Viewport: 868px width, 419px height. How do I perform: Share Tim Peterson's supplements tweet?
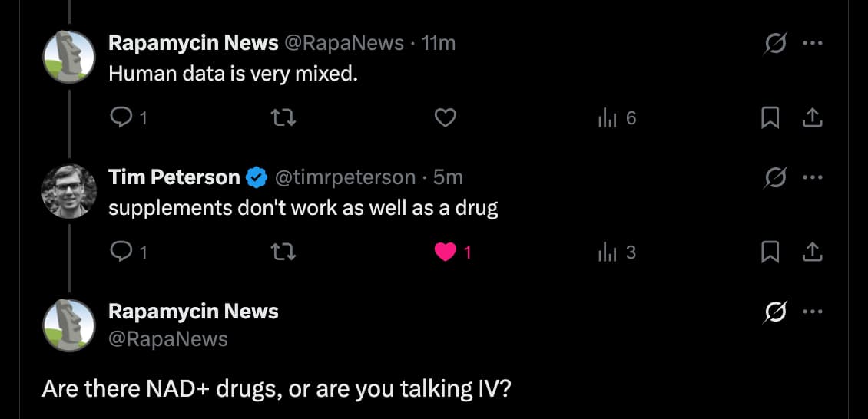click(813, 252)
